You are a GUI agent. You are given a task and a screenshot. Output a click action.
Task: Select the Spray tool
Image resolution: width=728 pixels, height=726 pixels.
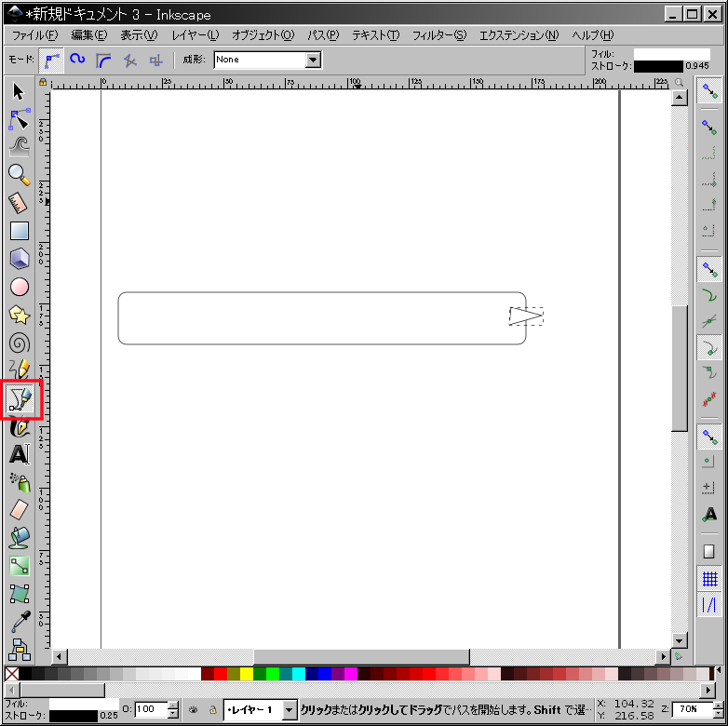click(x=19, y=482)
